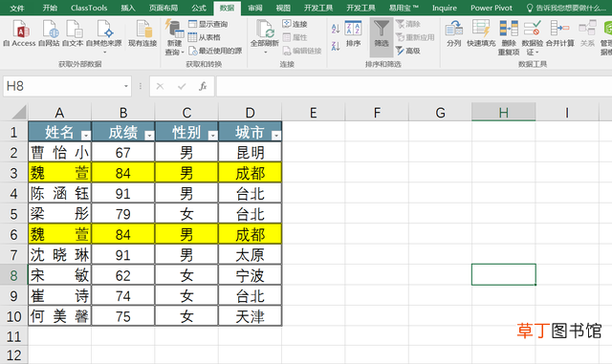Open the 新建查询 new query menu
This screenshot has height=364, width=612.
click(174, 37)
